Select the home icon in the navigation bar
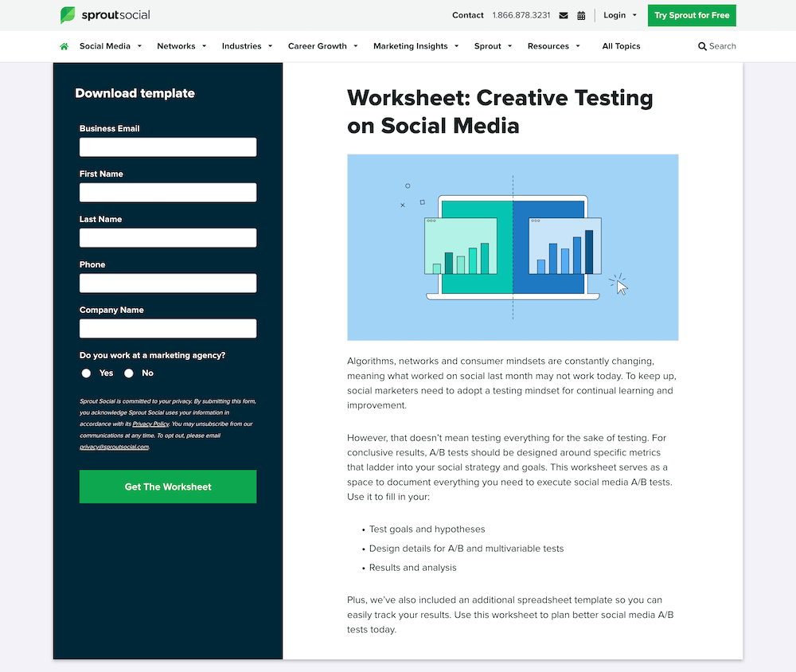Screen dimensions: 796x672 coord(64,46)
